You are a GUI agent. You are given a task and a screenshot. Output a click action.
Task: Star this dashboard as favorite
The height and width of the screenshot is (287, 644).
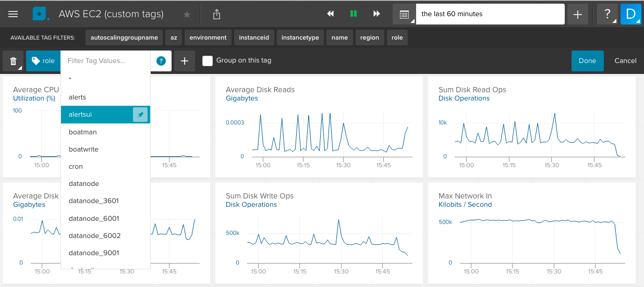[x=187, y=15]
